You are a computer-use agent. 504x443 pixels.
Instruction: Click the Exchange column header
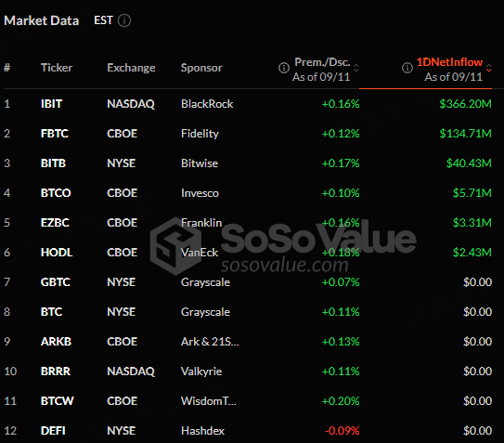click(131, 68)
